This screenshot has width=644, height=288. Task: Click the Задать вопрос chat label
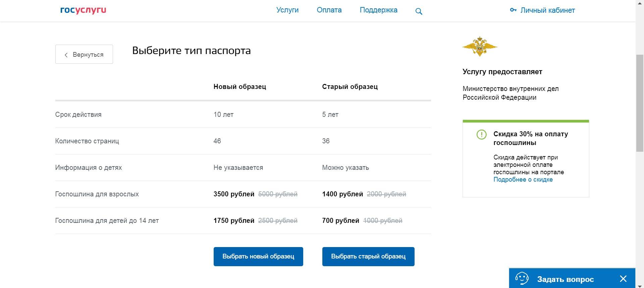(565, 279)
